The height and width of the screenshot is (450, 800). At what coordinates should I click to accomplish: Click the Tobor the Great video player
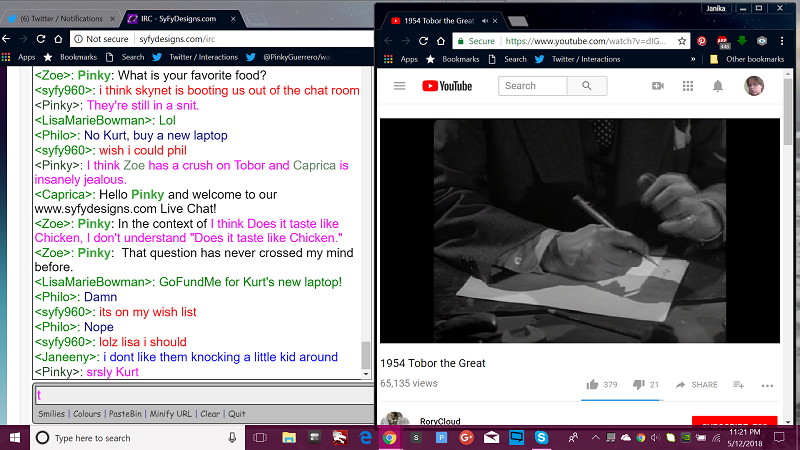pos(580,231)
